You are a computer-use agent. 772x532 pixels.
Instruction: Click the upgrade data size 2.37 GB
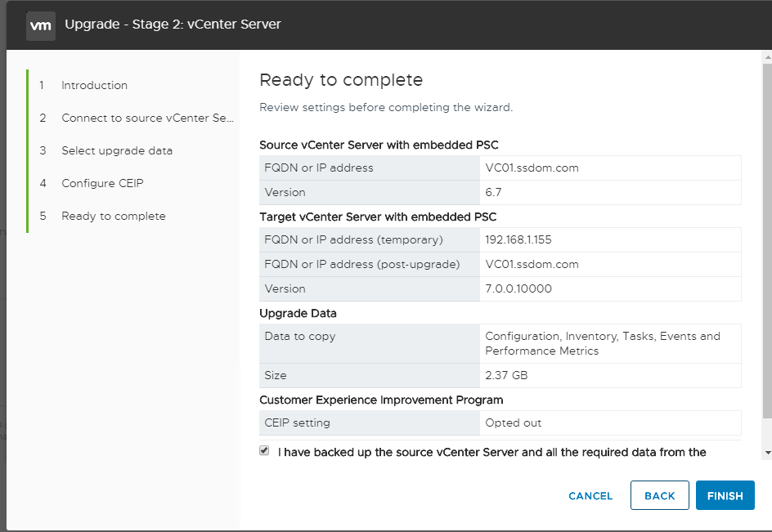click(x=506, y=375)
